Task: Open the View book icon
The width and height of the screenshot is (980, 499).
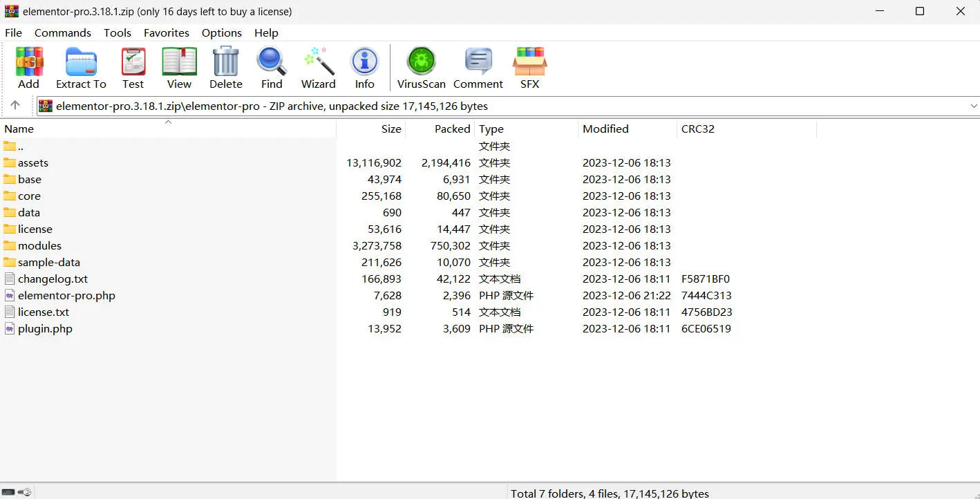Action: pyautogui.click(x=179, y=62)
